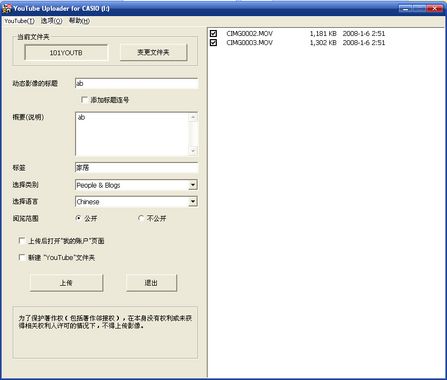Enable the 添加标题连号 checkbox
447x380 pixels.
pos(84,100)
